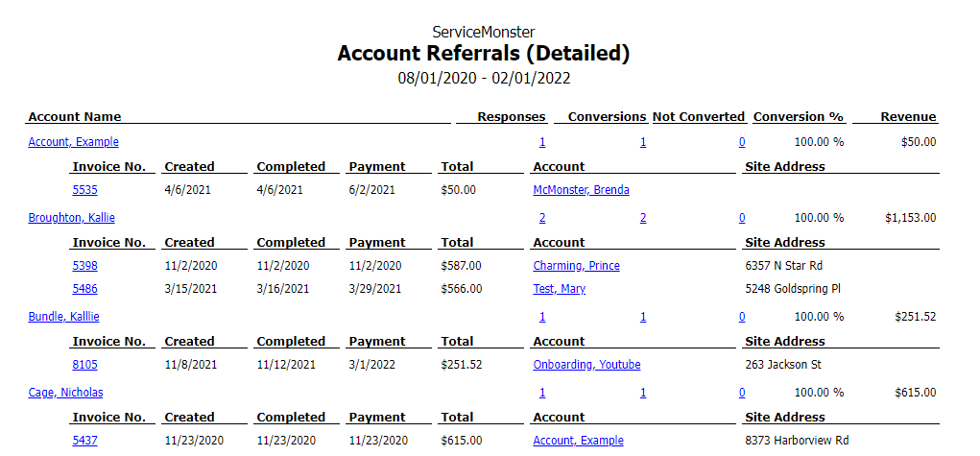Click Bundle, Kalllie's conversions count link
The image size is (980, 456).
coord(643,317)
